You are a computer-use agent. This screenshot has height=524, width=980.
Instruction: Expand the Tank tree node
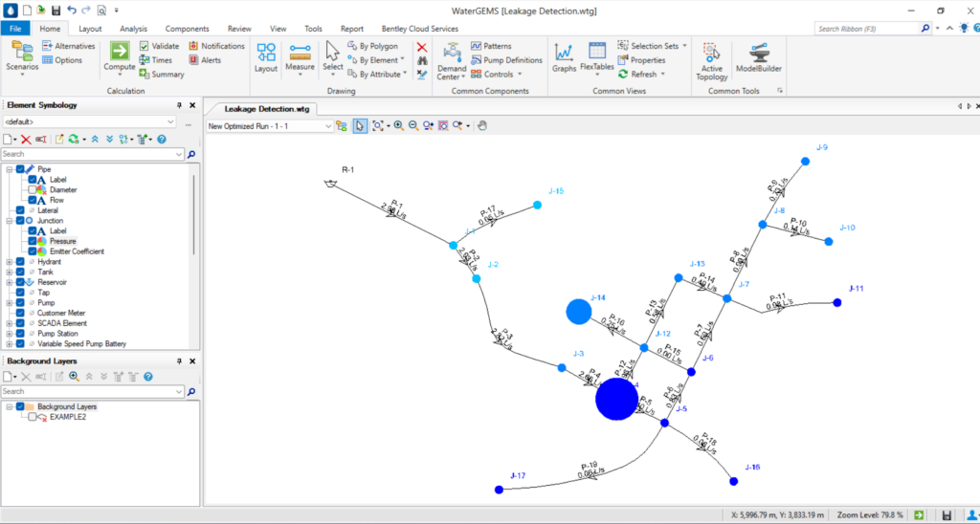pyautogui.click(x=10, y=272)
